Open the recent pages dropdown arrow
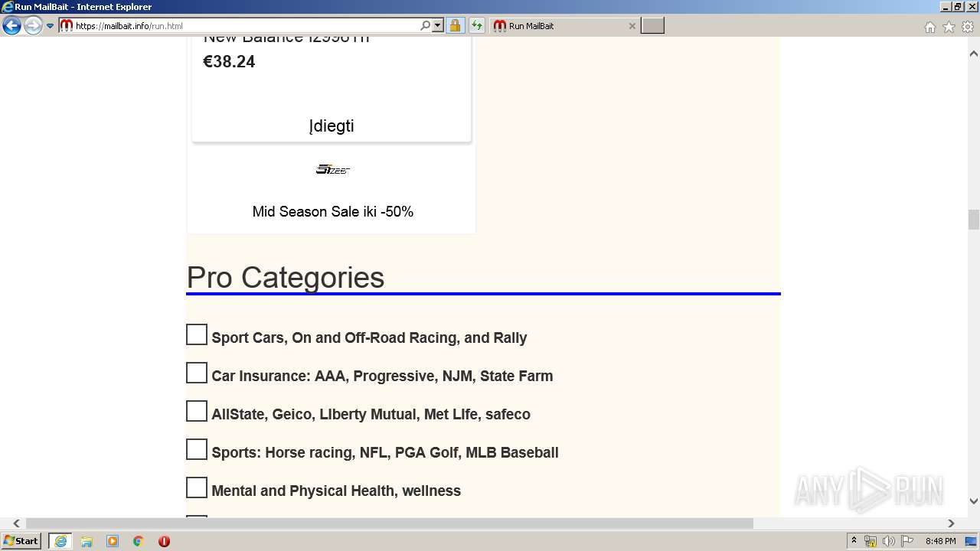Screen dimensions: 980x551 coord(50,26)
